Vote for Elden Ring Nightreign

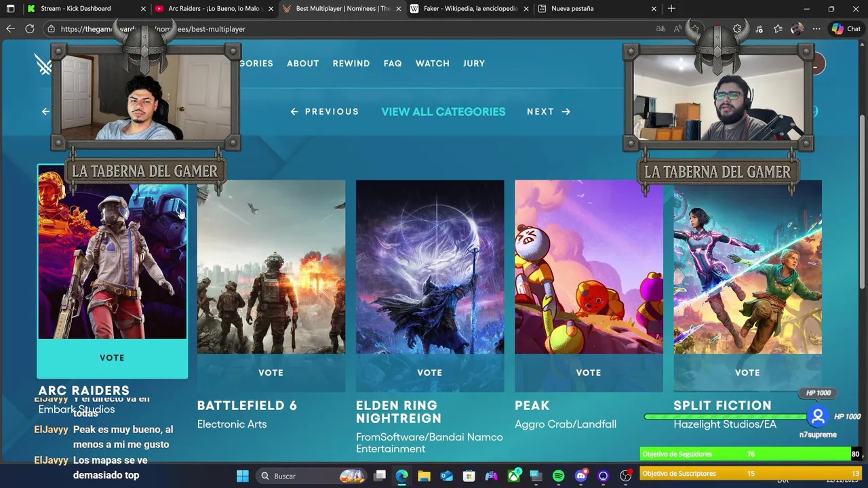pyautogui.click(x=430, y=373)
